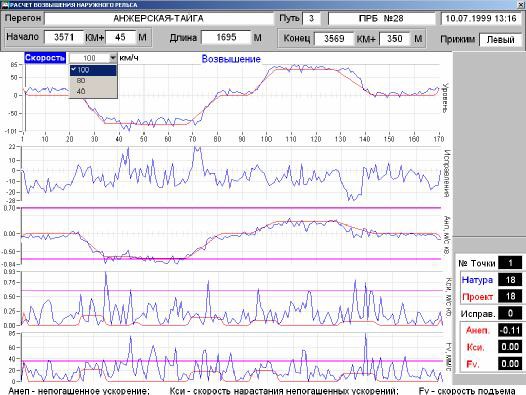Select speed option 100 in list
Image resolution: width=526 pixels, height=395 pixels.
click(x=93, y=70)
